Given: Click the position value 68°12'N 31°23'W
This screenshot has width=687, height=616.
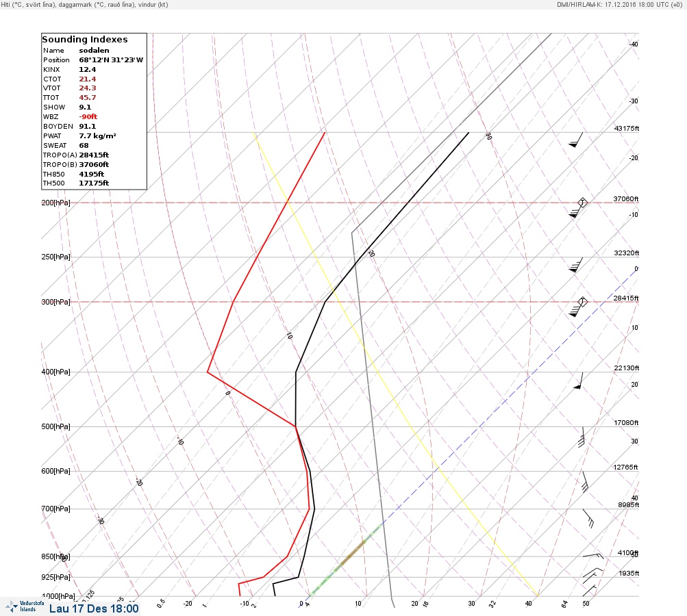Looking at the screenshot, I should [x=111, y=60].
